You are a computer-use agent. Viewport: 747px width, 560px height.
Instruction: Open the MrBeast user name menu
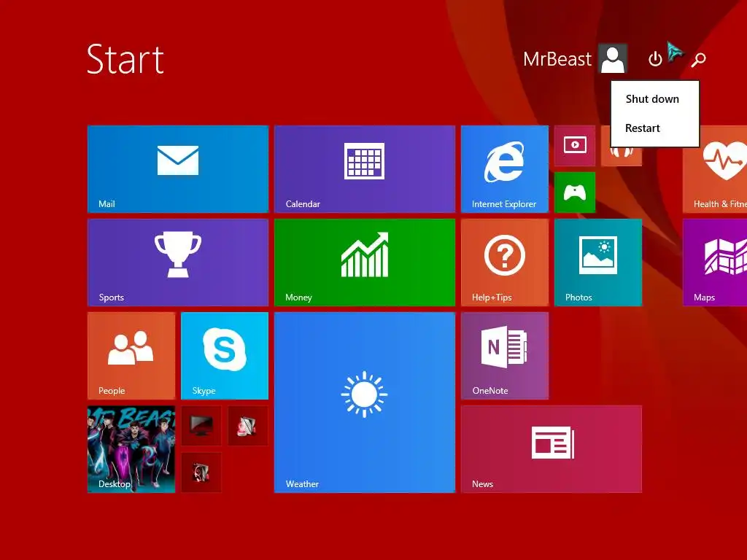pos(557,59)
